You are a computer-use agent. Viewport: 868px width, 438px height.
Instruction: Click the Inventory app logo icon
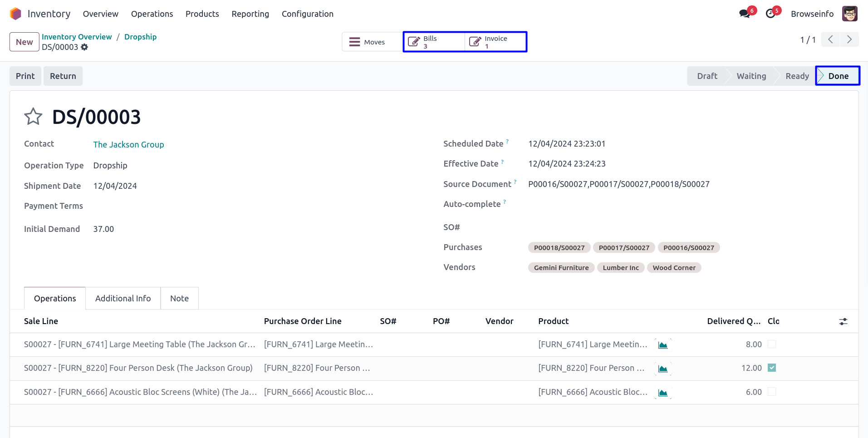(15, 14)
